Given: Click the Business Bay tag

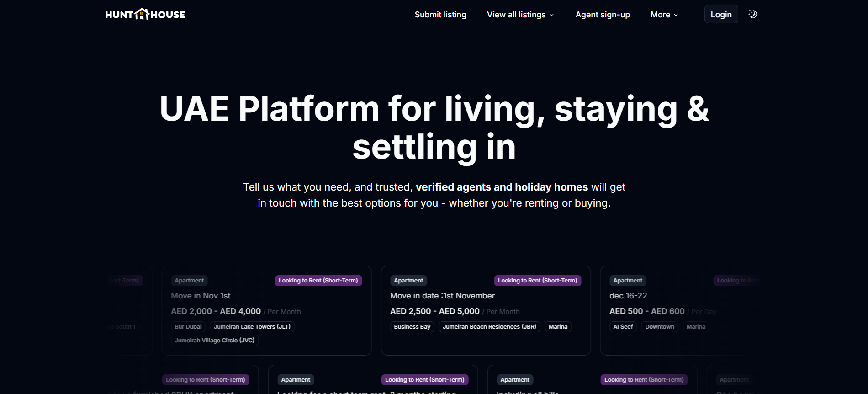Looking at the screenshot, I should click(x=412, y=326).
